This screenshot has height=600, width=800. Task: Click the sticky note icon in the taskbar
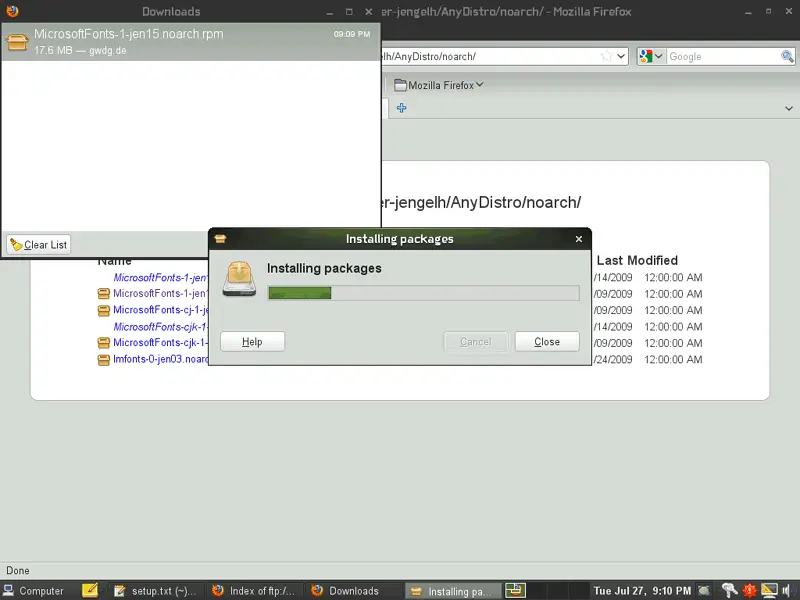point(90,590)
